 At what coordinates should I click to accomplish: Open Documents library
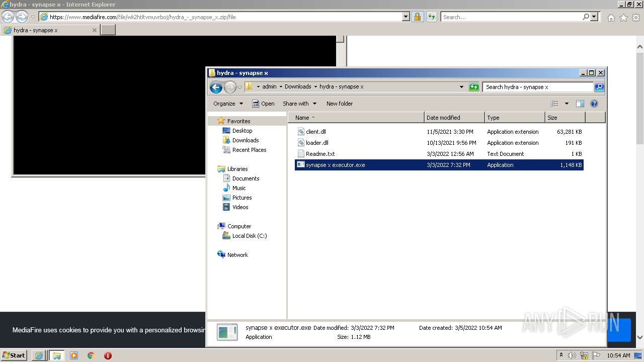click(246, 178)
